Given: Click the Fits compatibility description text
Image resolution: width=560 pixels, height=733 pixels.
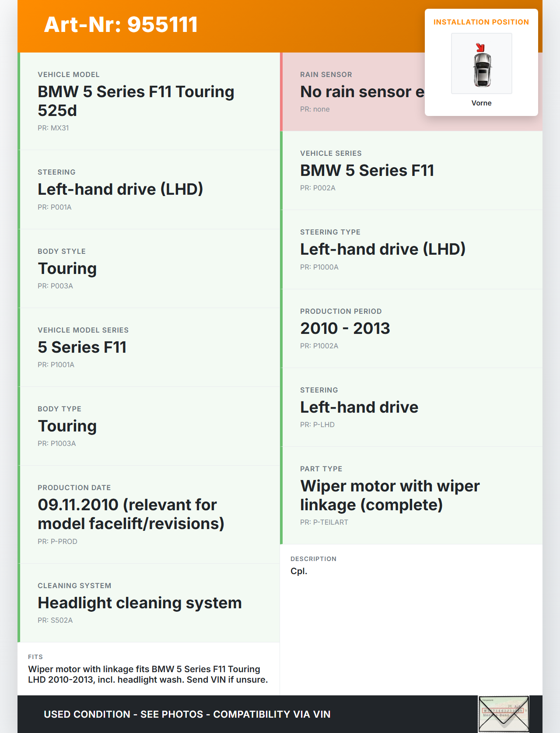Looking at the screenshot, I should pos(148,674).
